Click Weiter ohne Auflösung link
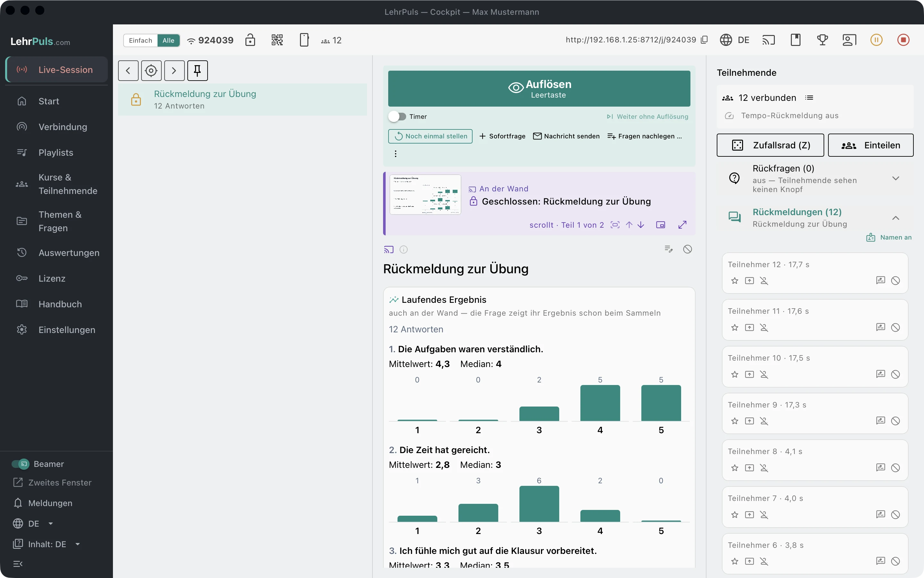Viewport: 924px width, 578px height. 647,117
